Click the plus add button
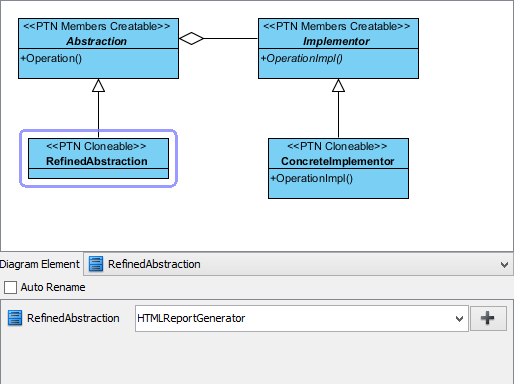Viewport: 514px width, 384px height. click(488, 318)
